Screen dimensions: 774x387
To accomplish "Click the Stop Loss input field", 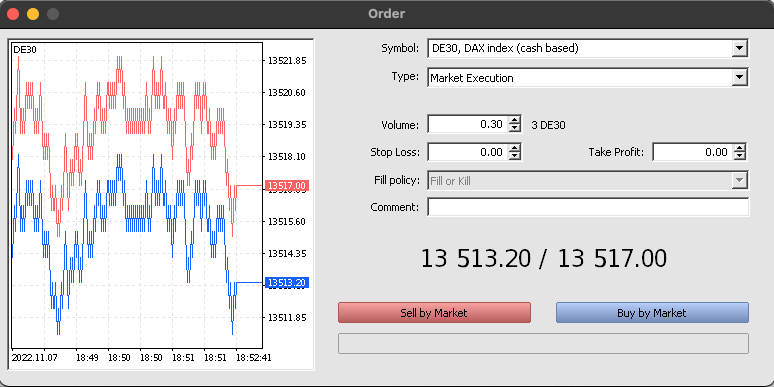I will [x=468, y=152].
